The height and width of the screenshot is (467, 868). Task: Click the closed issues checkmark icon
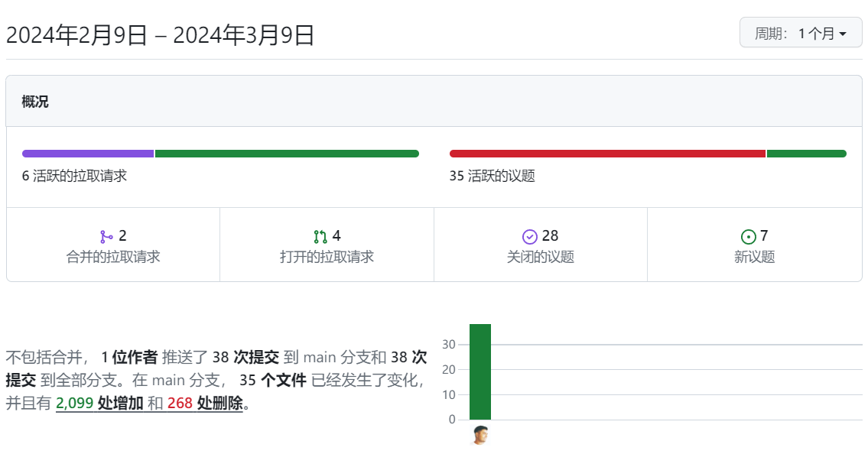pos(528,235)
